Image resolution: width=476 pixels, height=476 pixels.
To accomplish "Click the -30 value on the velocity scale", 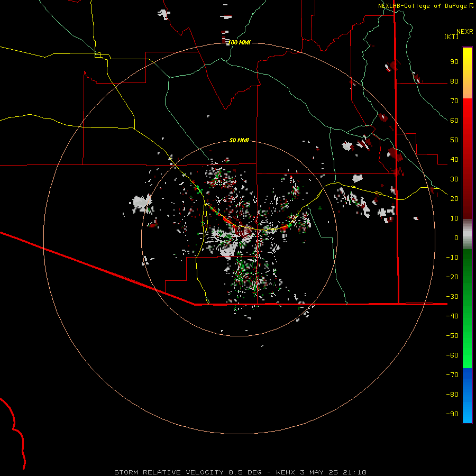I will pos(452,296).
